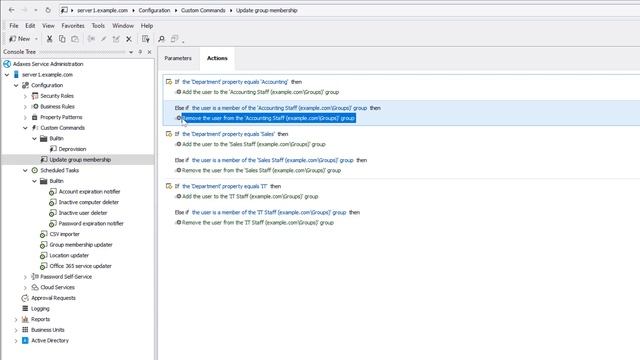This screenshot has width=640, height=360.
Task: Open the Tools menu
Action: [x=98, y=26]
